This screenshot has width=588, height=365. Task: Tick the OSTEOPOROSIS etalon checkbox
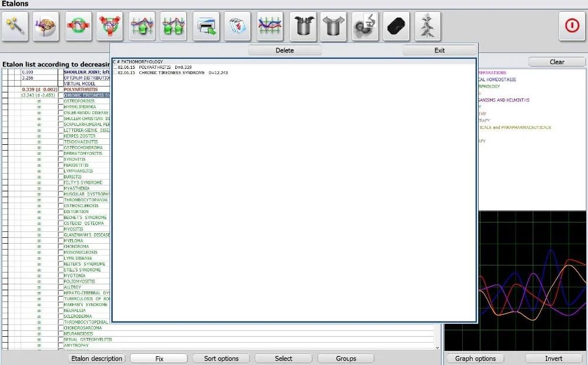61,101
